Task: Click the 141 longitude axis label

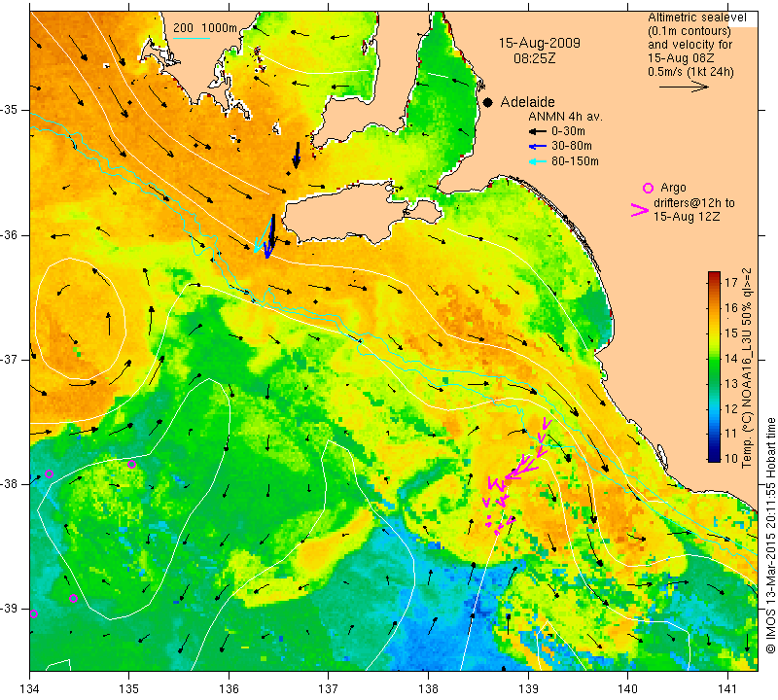Action: 727,689
